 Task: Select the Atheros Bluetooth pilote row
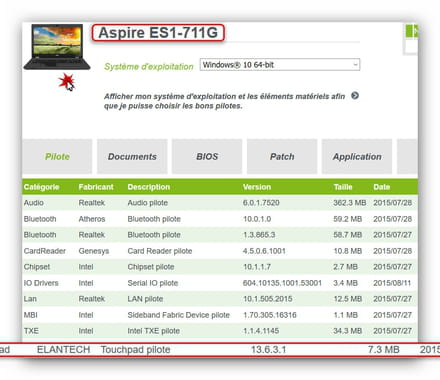point(220,219)
